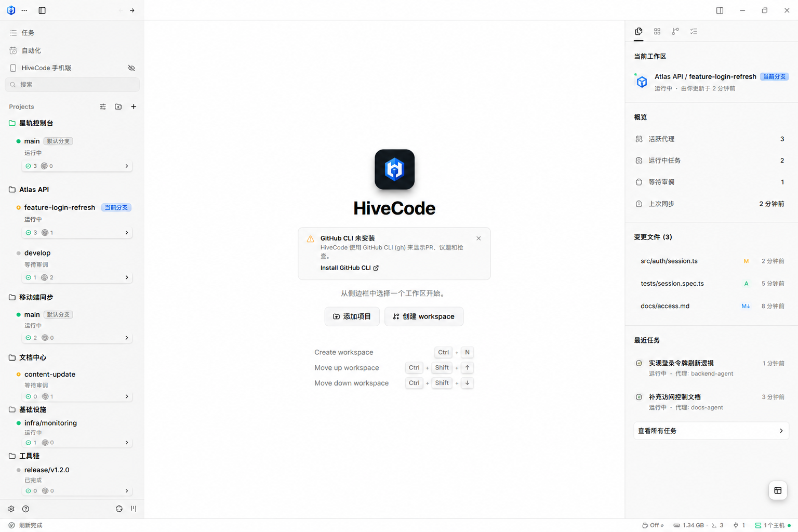Select the develop workspace
The height and width of the screenshot is (532, 798).
[x=37, y=253]
